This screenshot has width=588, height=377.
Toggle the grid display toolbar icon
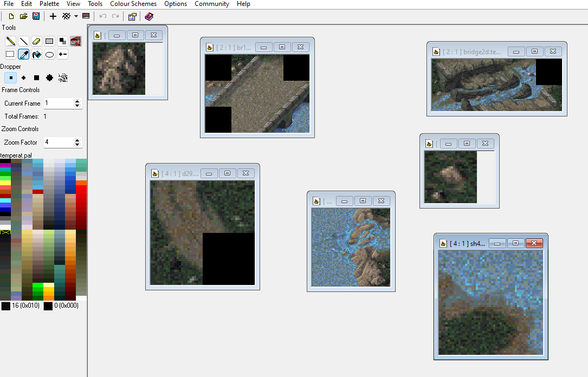(x=66, y=16)
